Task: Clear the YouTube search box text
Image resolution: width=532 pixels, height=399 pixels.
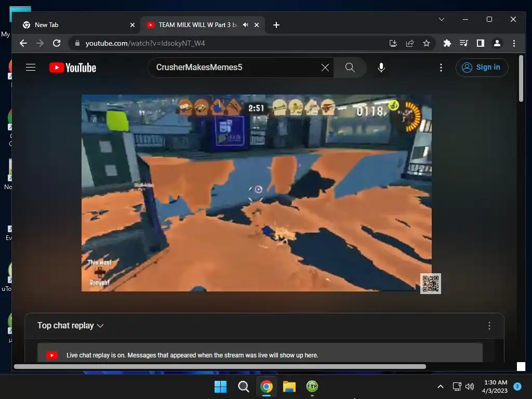Action: pos(325,68)
